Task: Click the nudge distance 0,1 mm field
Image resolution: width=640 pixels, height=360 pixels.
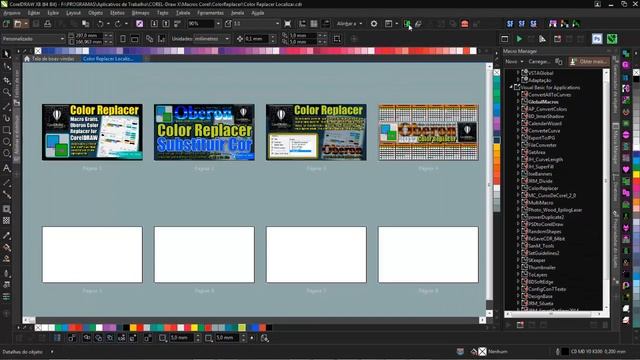Action: [x=256, y=39]
